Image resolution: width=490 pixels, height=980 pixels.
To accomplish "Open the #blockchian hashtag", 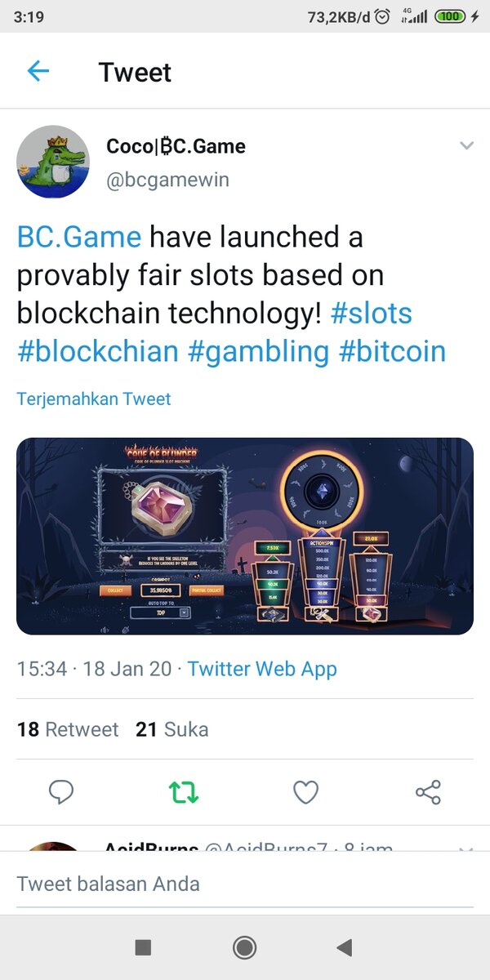I will [97, 352].
